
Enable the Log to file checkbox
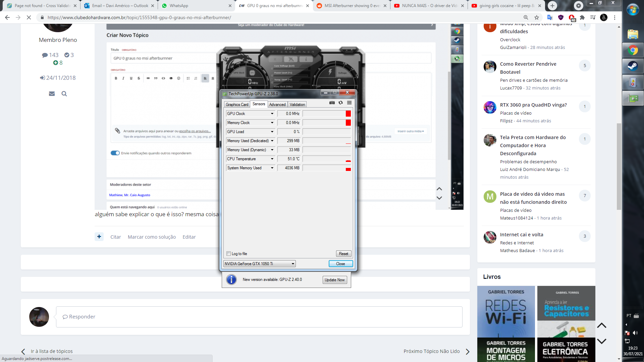tap(229, 254)
